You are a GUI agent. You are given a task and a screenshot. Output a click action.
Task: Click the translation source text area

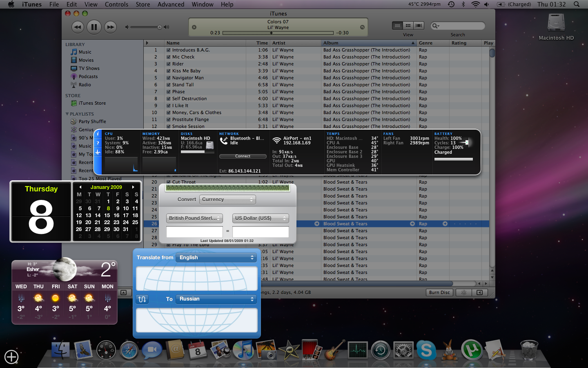(x=197, y=278)
